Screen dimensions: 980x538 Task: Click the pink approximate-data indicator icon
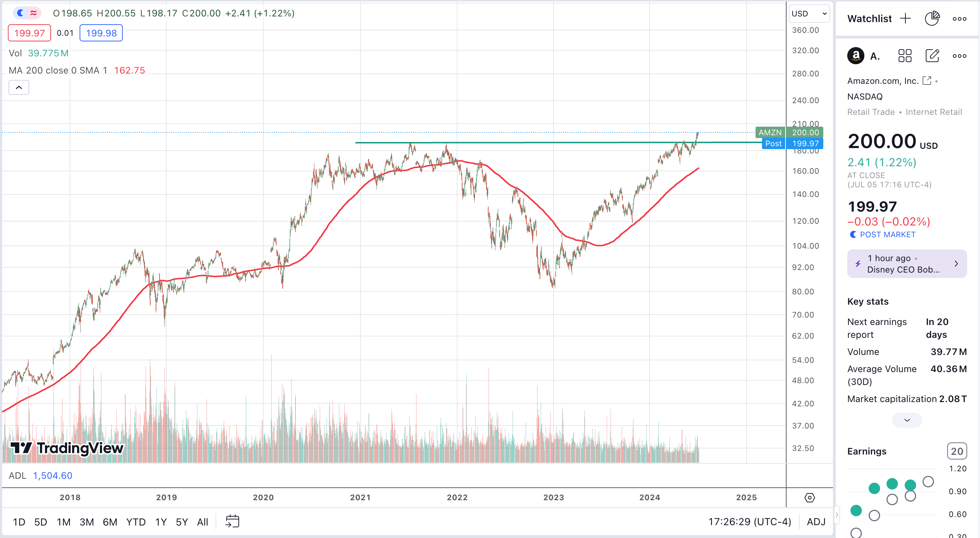34,13
